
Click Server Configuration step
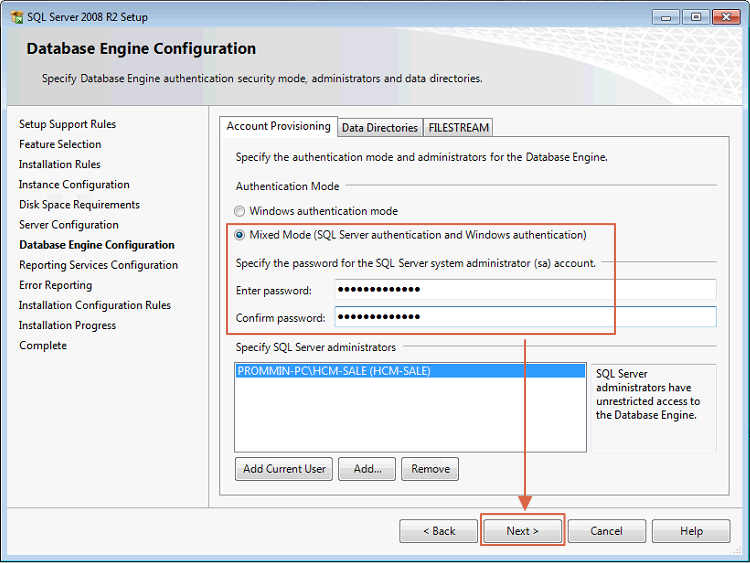(x=69, y=225)
